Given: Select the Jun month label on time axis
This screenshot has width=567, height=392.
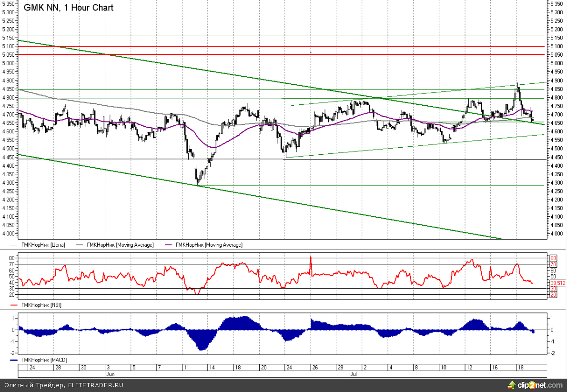Looking at the screenshot, I should 110,374.
